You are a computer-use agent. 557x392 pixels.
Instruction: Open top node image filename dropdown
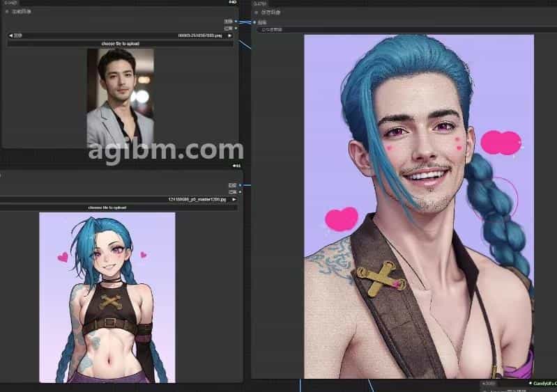tap(120, 35)
